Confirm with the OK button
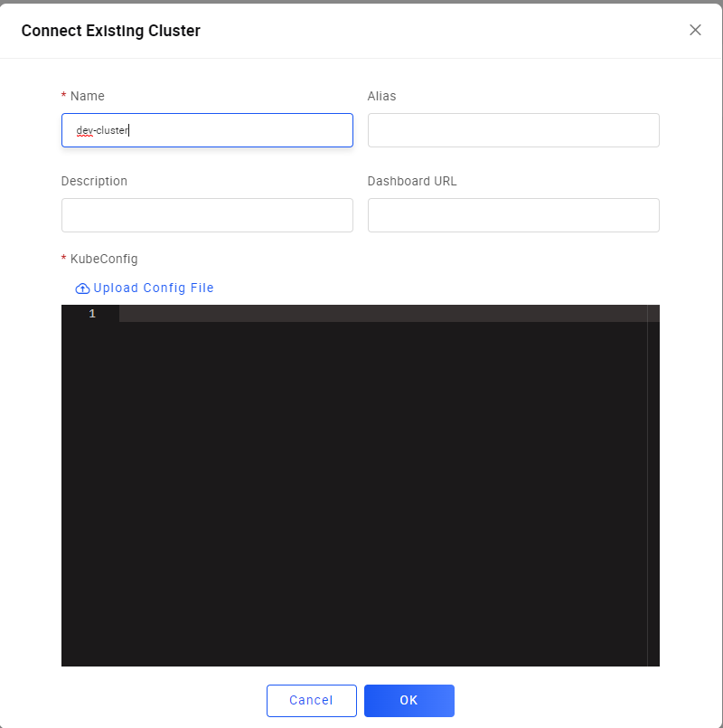This screenshot has height=728, width=723. (x=408, y=701)
